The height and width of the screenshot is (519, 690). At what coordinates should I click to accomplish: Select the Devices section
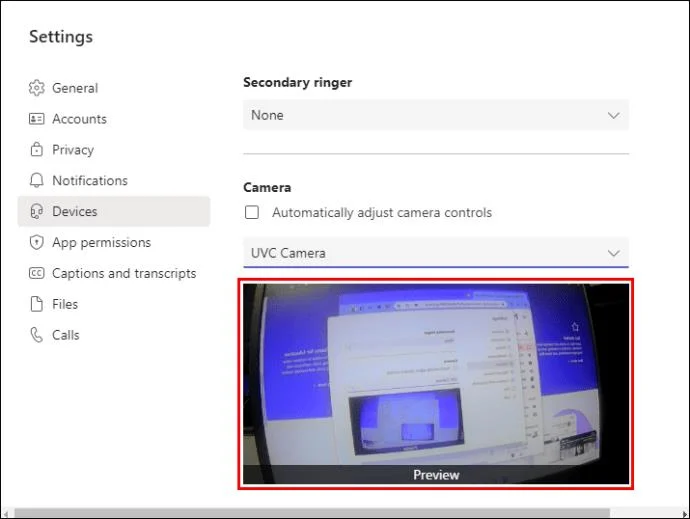pos(114,211)
